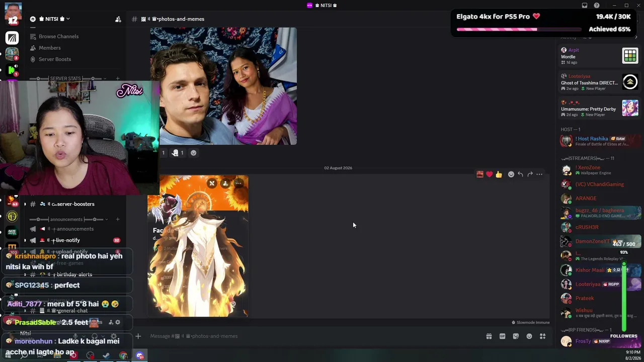Click the Slowmode Immune label
This screenshot has width=644, height=362.
[531, 323]
